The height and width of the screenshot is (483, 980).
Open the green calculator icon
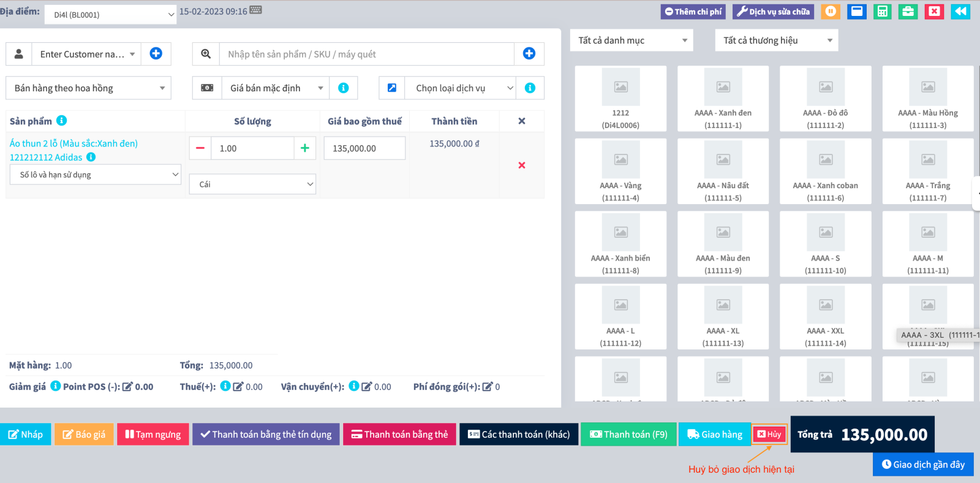[882, 12]
